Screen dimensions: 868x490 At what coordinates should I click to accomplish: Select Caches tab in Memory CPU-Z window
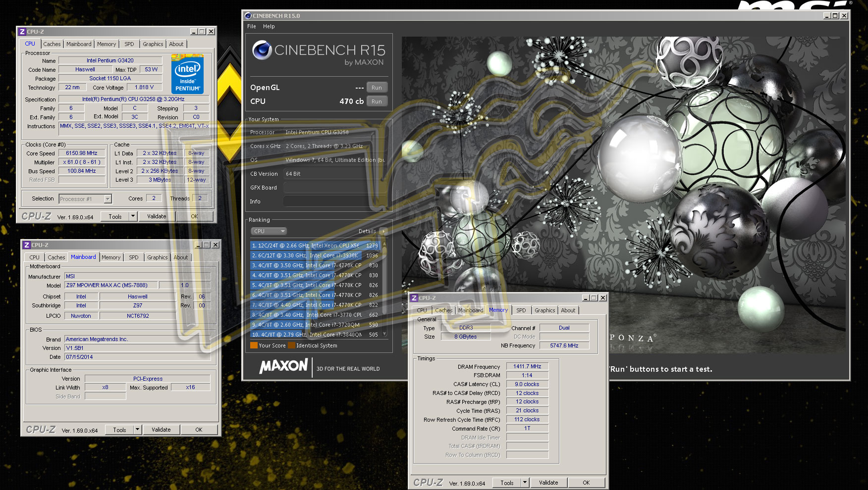(x=444, y=310)
